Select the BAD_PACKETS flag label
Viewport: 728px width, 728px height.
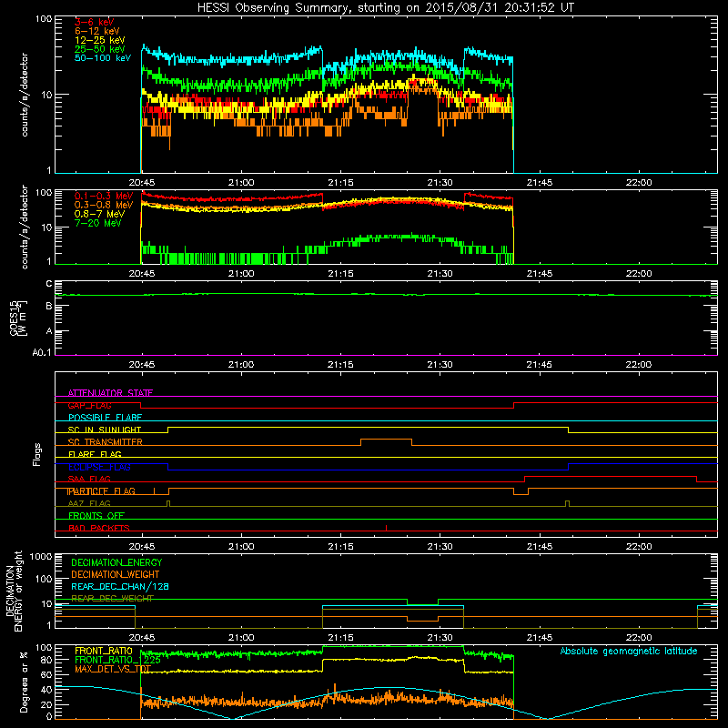pyautogui.click(x=99, y=528)
